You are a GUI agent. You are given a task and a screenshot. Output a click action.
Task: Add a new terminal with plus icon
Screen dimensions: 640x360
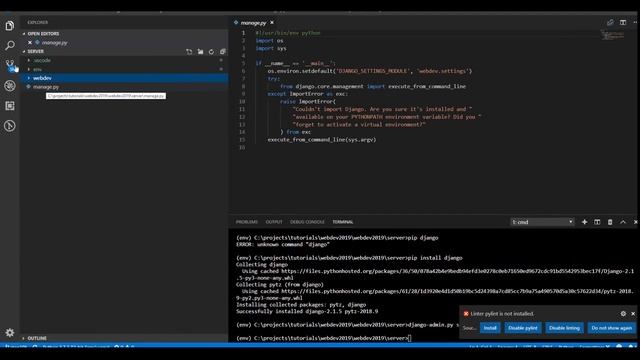[x=584, y=222]
